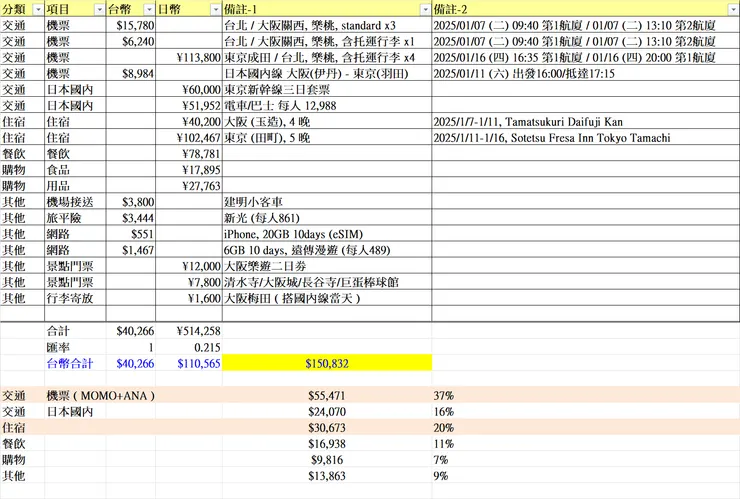Select the note ending in standard x3

pos(327,25)
